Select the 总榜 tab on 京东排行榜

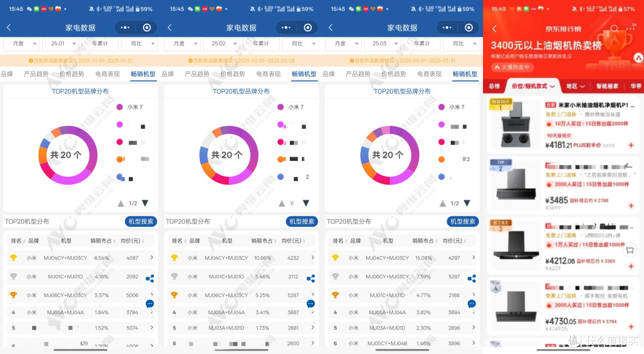[x=494, y=86]
